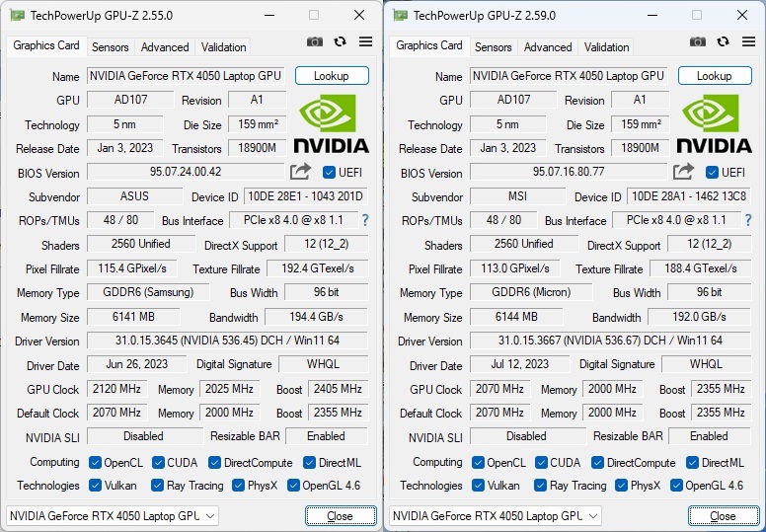Viewport: 766px width, 532px height.
Task: Click Subvendor field showing ASUS
Action: coord(134,196)
